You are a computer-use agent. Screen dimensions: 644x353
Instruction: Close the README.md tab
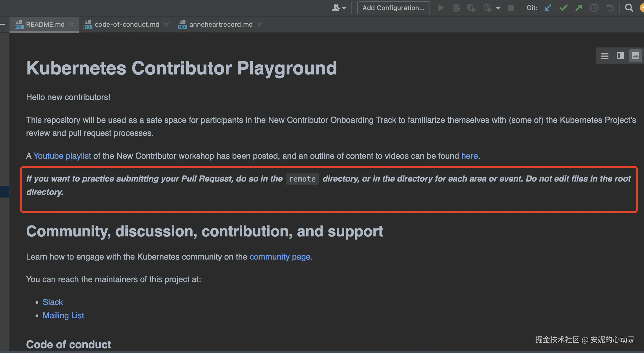pos(72,24)
